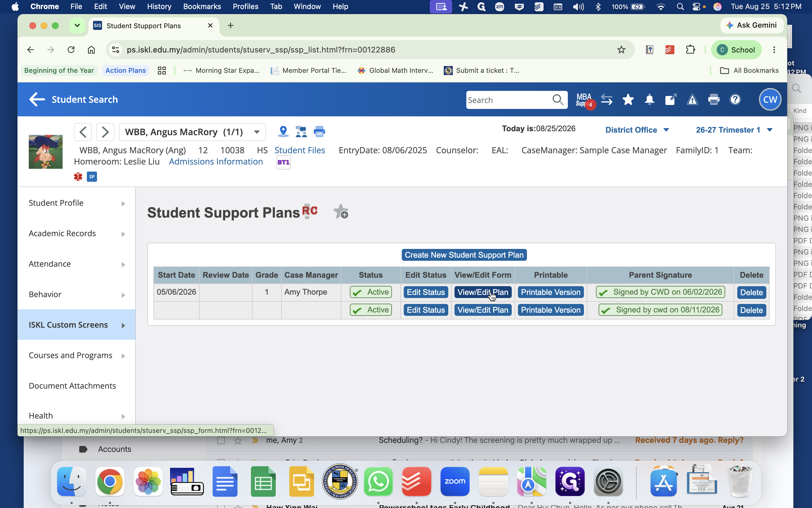
Task: Expand ISKL Custom Screens menu
Action: click(x=76, y=325)
